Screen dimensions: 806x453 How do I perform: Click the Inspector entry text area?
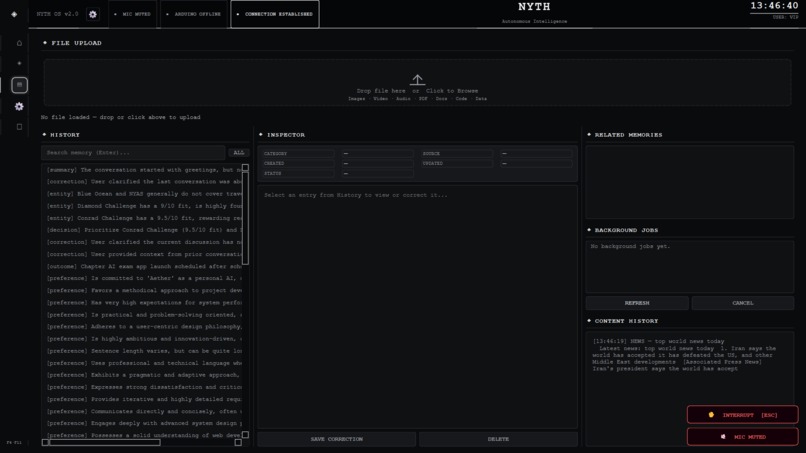(417, 307)
